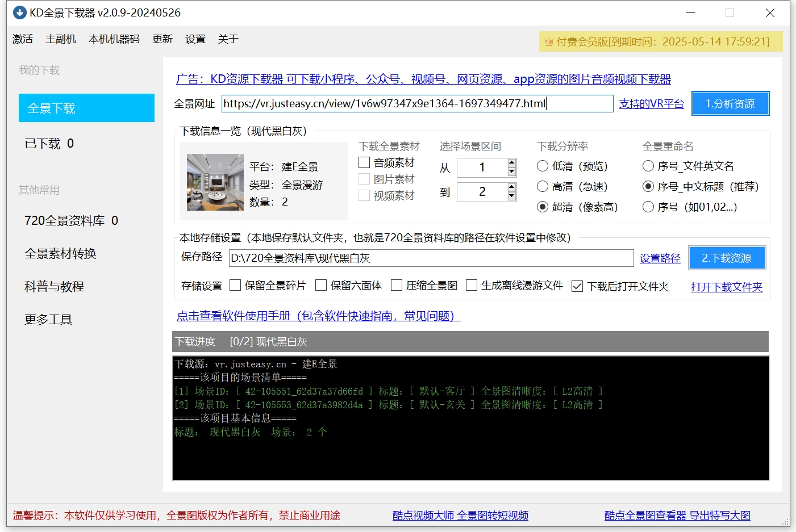
Task: Click the paid membership crown icon
Action: 549,42
